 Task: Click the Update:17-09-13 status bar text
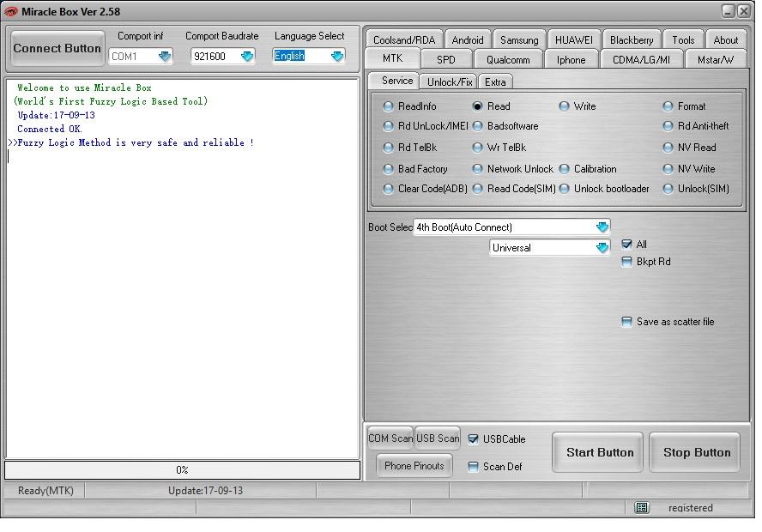(206, 491)
